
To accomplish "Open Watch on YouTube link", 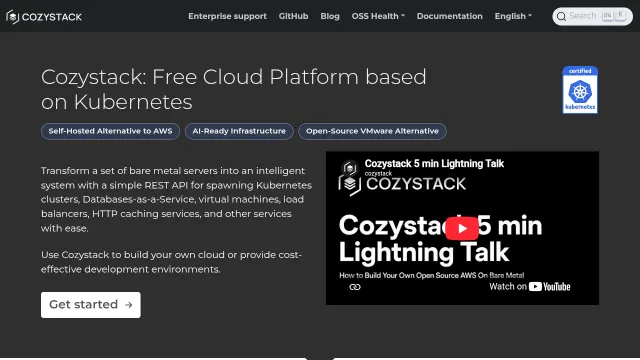I will tap(530, 287).
